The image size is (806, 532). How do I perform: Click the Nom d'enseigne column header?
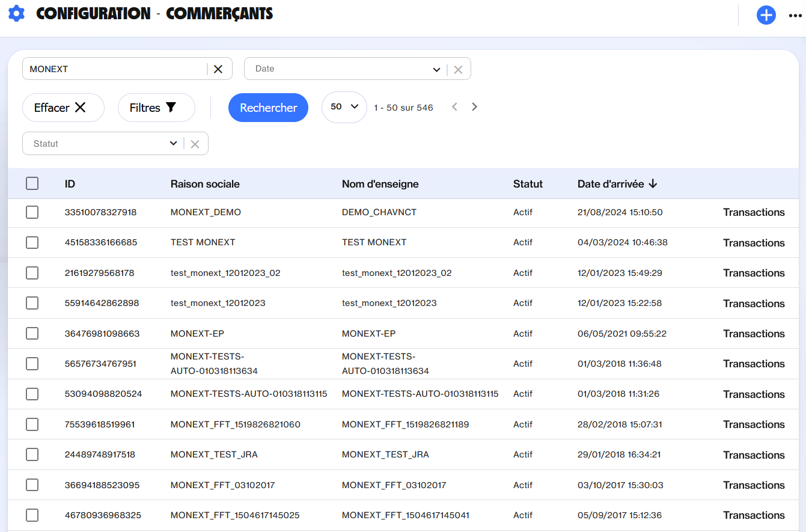(x=380, y=184)
